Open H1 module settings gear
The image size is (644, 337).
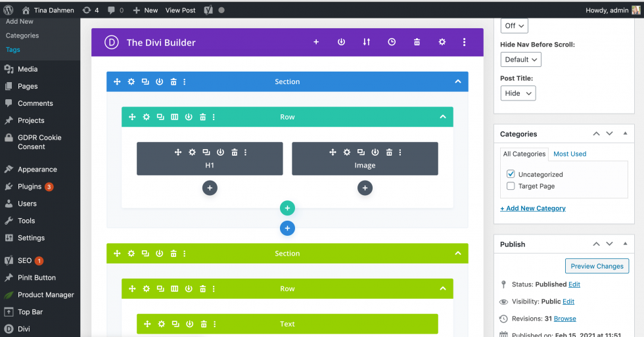192,152
